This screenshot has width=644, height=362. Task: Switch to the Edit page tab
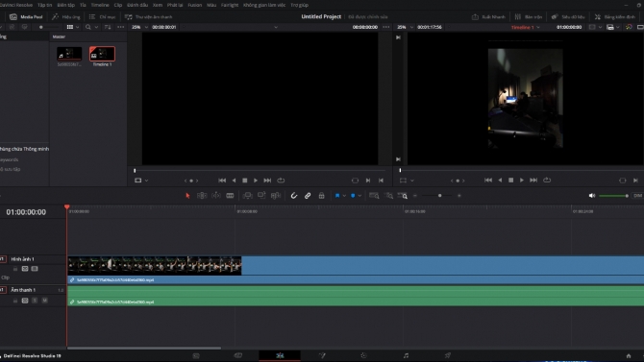pyautogui.click(x=280, y=355)
